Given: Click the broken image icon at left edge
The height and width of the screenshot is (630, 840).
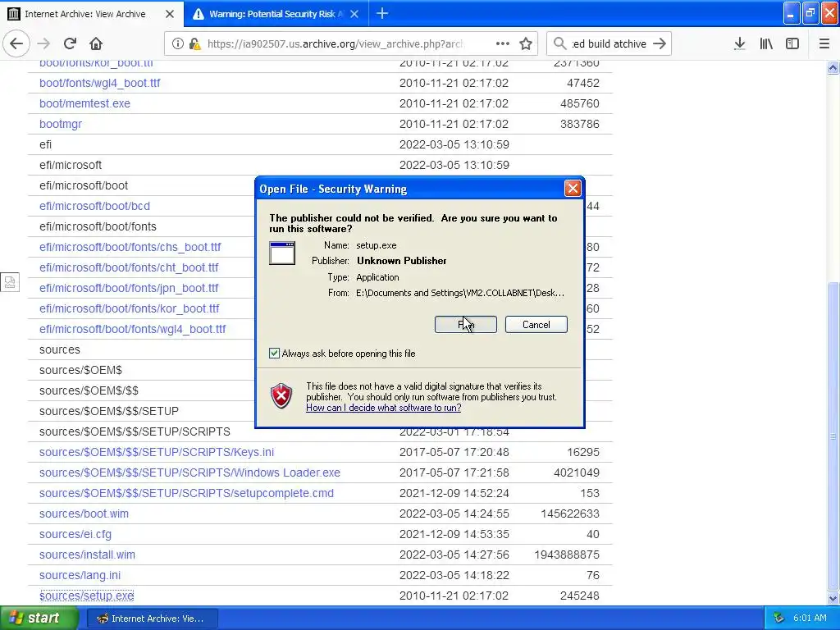Looking at the screenshot, I should (10, 282).
